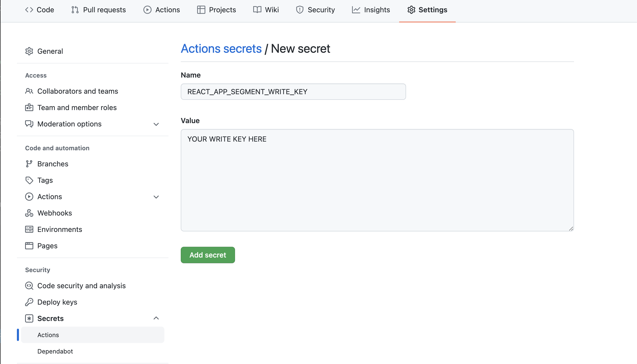
Task: Follow the Actions secrets breadcrumb link
Action: coord(221,49)
